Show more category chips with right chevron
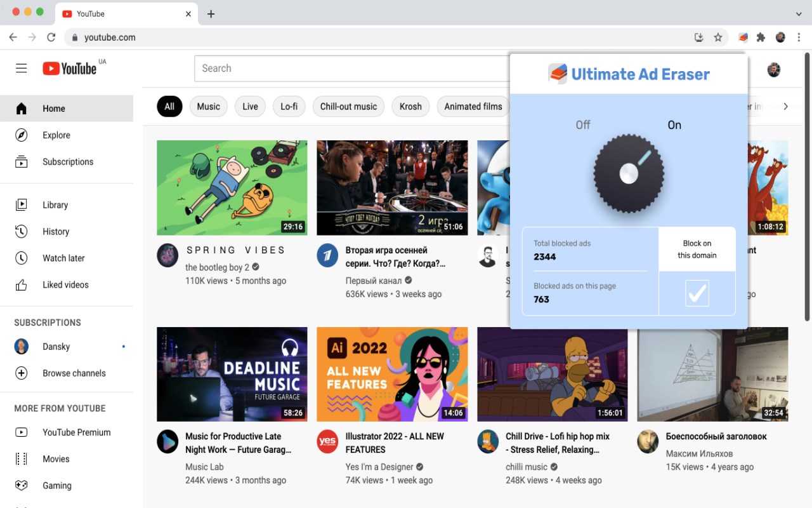812x508 pixels. (x=785, y=107)
